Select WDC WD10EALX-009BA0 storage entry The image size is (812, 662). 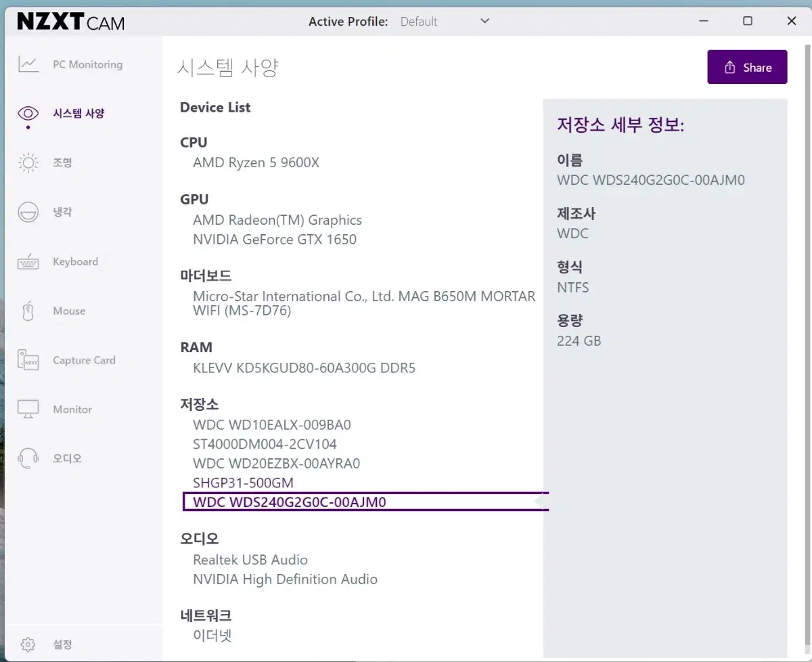(x=272, y=425)
